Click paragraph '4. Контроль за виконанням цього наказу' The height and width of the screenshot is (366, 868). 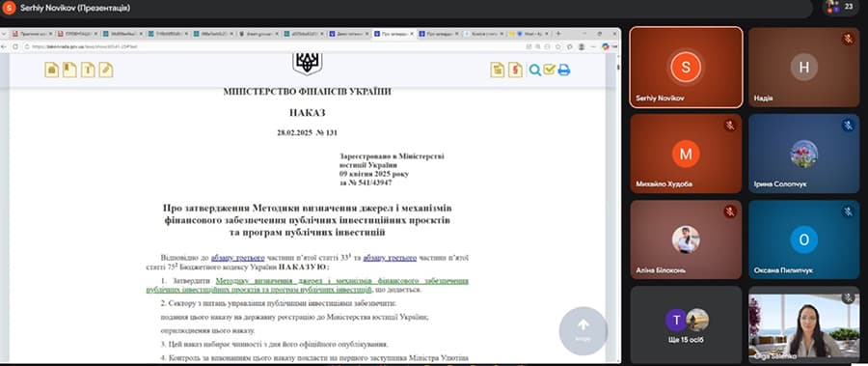point(315,358)
